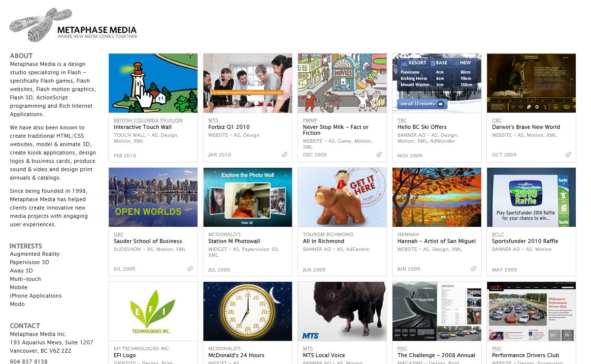The height and width of the screenshot is (364, 591).
Task: Click the Multi-touch interest
Action: (x=26, y=279)
